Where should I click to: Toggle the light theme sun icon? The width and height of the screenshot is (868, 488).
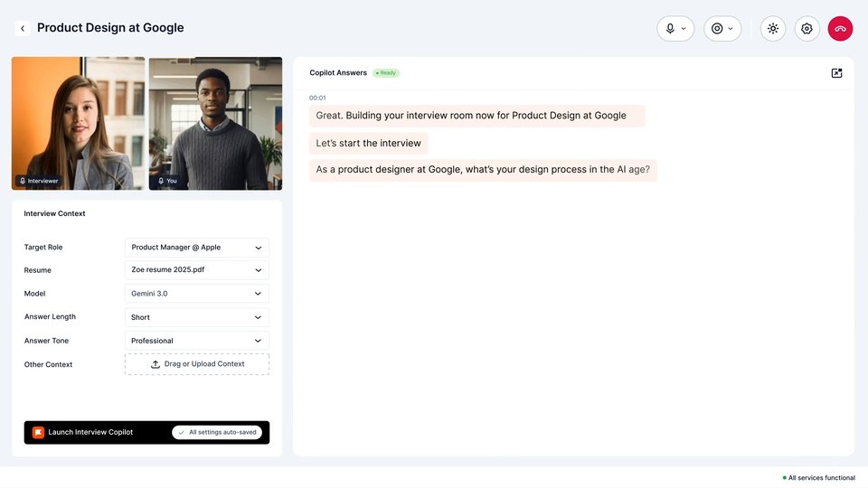click(x=773, y=28)
